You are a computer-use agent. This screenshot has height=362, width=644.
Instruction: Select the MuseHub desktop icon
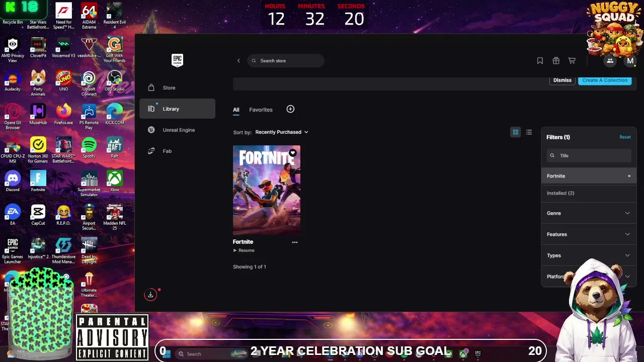[38, 114]
